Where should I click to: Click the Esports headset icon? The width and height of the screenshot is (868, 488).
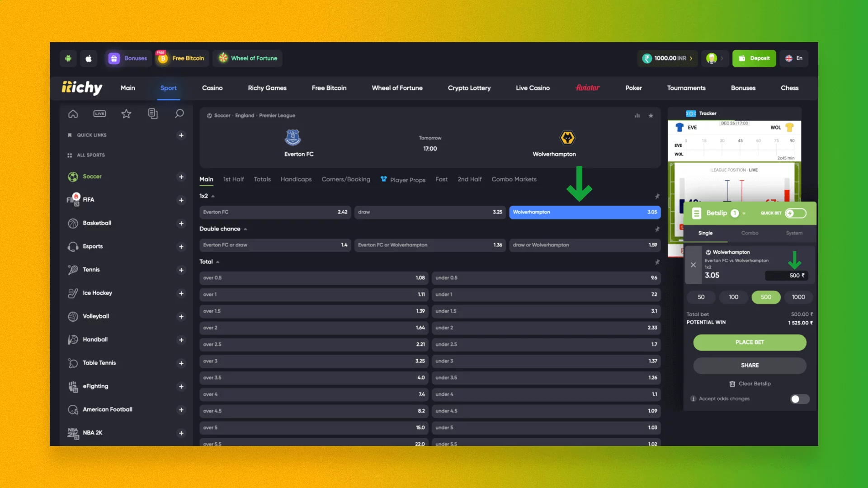(x=73, y=247)
